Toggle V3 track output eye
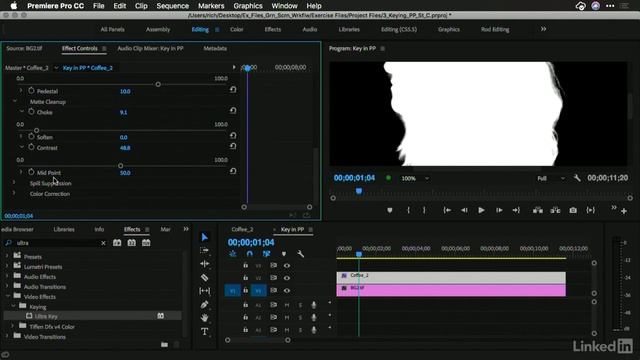Viewport: 640px width, 360px height. 287,266
